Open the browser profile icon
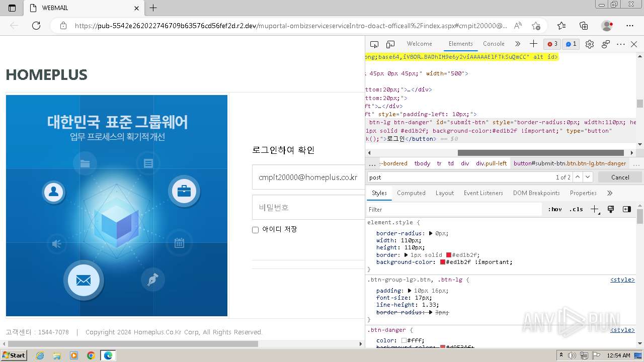This screenshot has height=362, width=644. coord(607,26)
